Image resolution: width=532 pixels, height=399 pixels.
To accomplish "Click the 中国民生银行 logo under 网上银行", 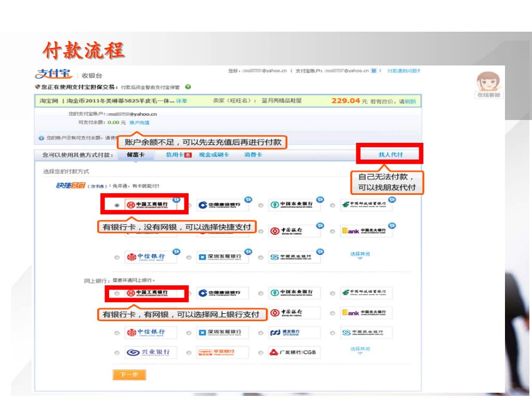I will pyautogui.click(x=366, y=332).
